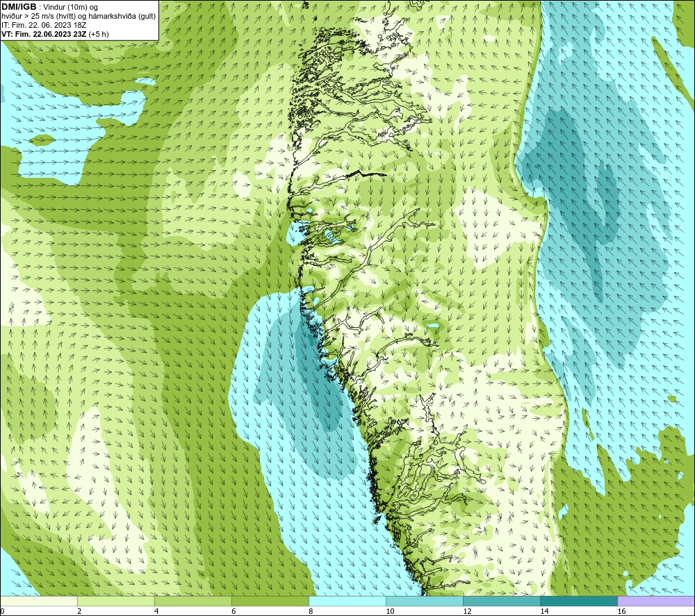Click the 10-12 m/s turquoise legend swatch
Viewport: 695px width, 616px height.
pos(424,601)
